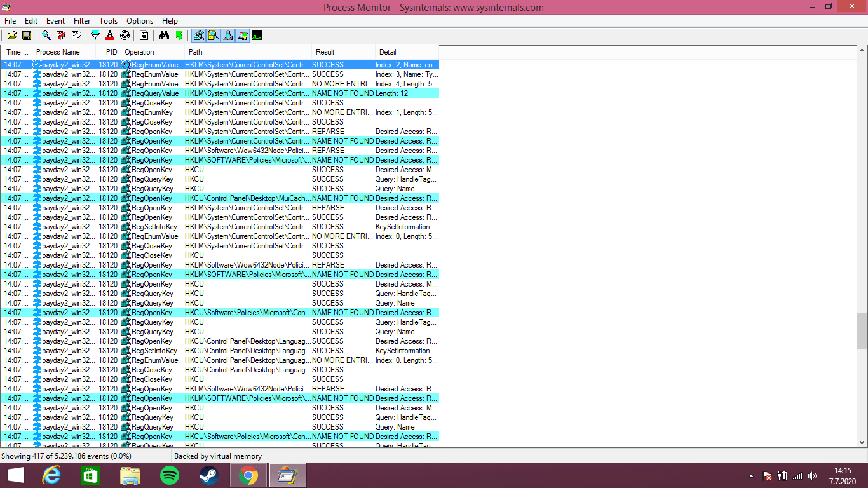Toggle Autoscroll in the toolbar
Viewport: 868px width, 488px height.
[x=61, y=36]
